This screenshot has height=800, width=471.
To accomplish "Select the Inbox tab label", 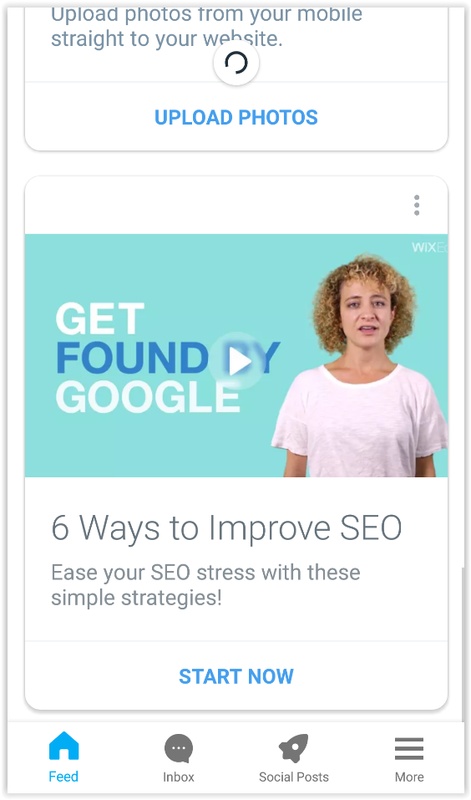I will [x=179, y=777].
